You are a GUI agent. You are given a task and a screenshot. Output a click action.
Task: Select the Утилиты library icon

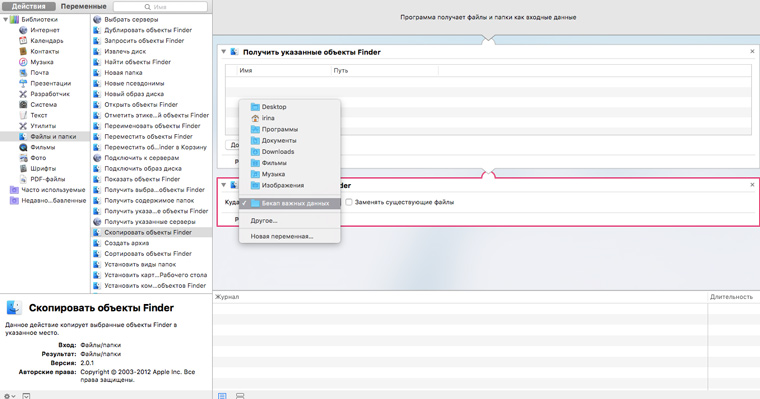pos(23,126)
